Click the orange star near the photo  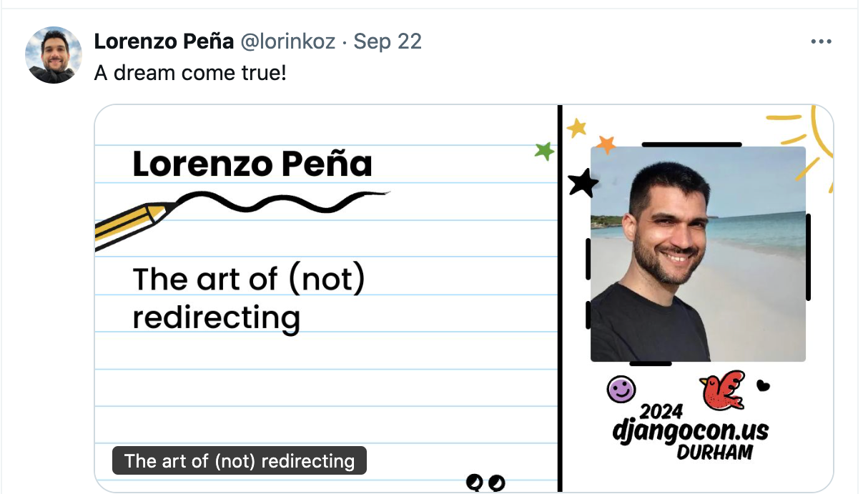point(606,144)
